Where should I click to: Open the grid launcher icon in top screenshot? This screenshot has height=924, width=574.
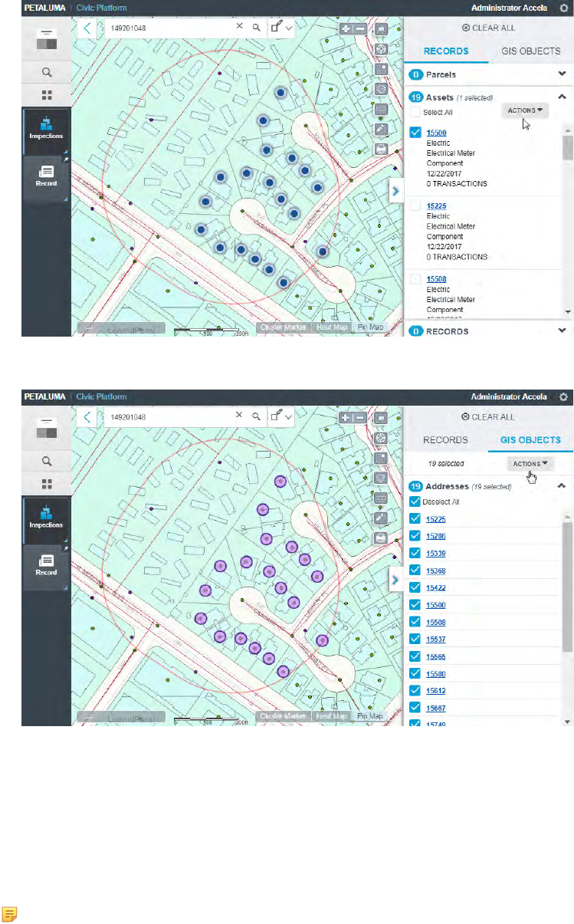pyautogui.click(x=47, y=95)
